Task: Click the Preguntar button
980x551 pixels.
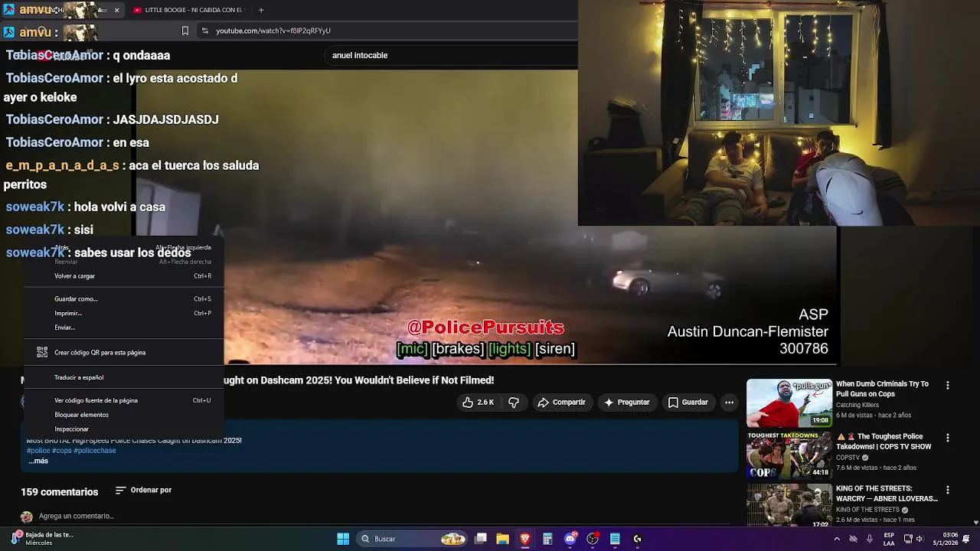Action: click(626, 403)
